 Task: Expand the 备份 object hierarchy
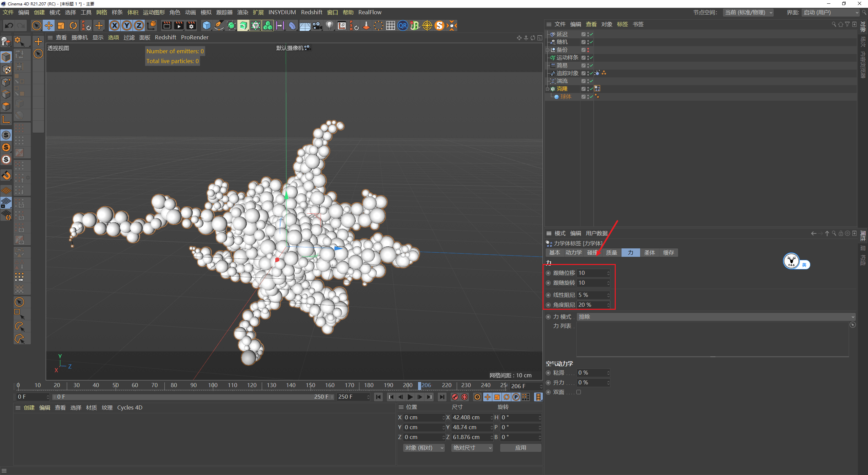tap(548, 50)
